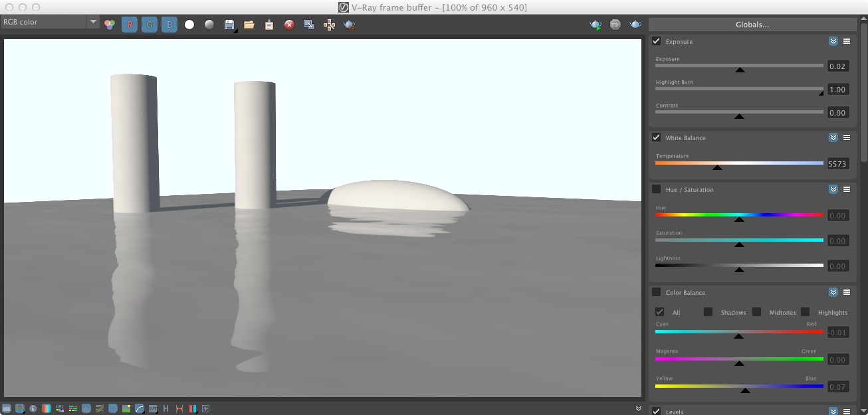This screenshot has height=415, width=868.
Task: Collapse the Color Balance rollout
Action: click(x=833, y=292)
